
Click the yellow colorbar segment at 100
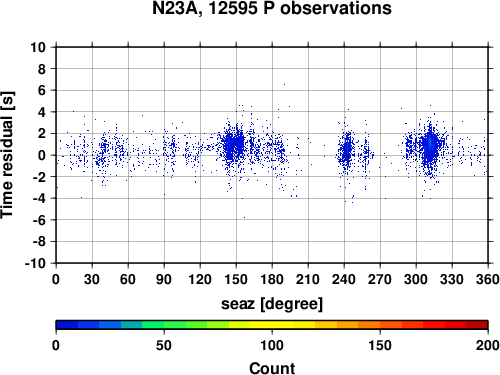[x=272, y=325]
